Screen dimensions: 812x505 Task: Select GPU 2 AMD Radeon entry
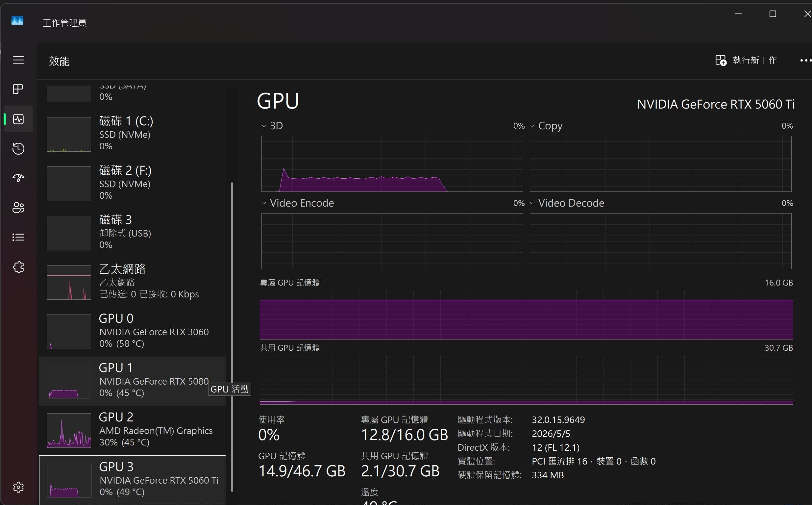click(133, 431)
